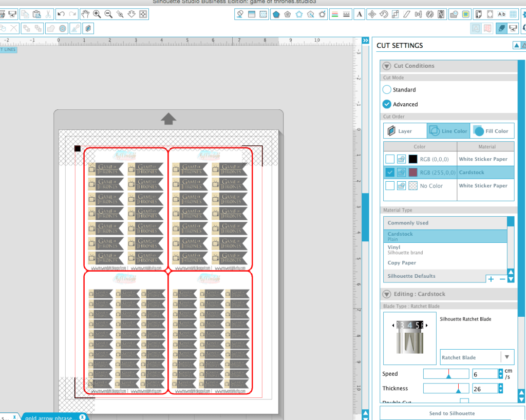Enable cutting for No Color row

click(x=390, y=185)
